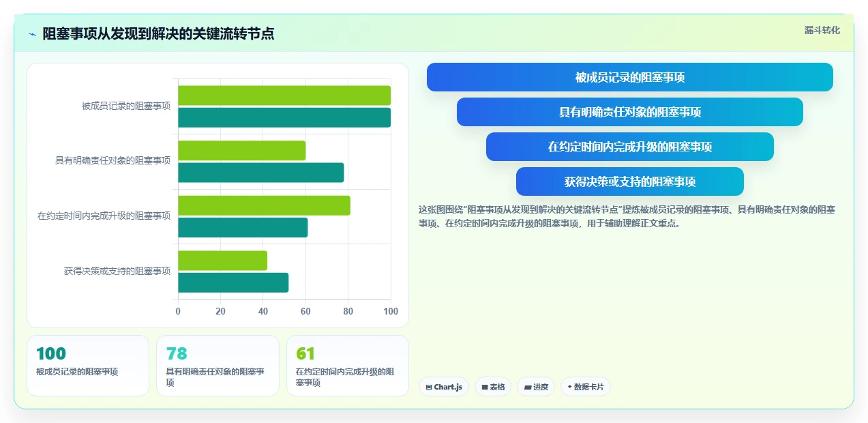Viewport: 868px width, 423px height.
Task: Click chart axis label 在约定时间内完成升级的阻塞事项
Action: (104, 216)
